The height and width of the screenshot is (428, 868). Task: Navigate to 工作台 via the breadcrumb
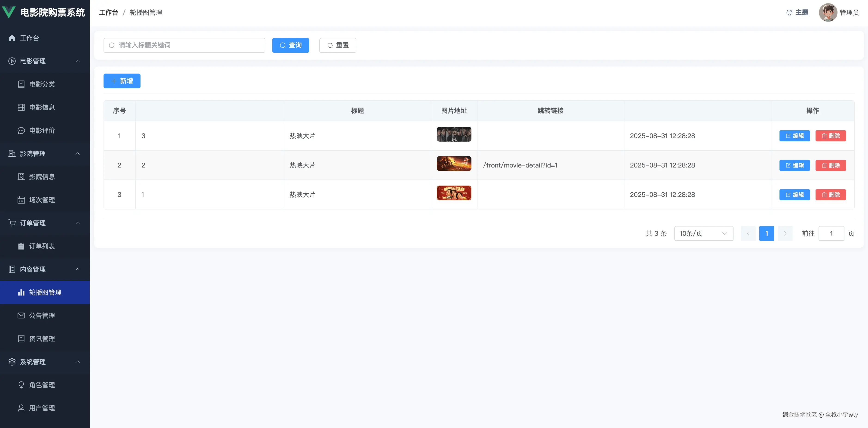coord(108,12)
